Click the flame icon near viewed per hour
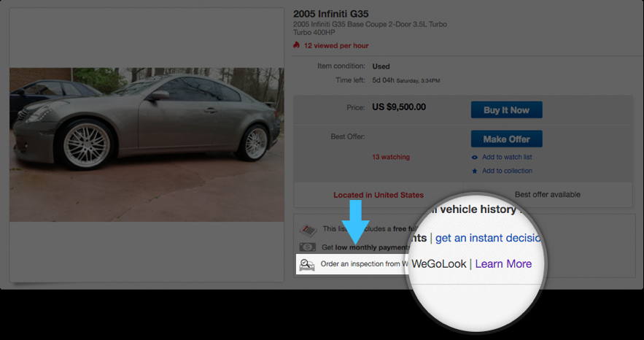 tap(296, 45)
